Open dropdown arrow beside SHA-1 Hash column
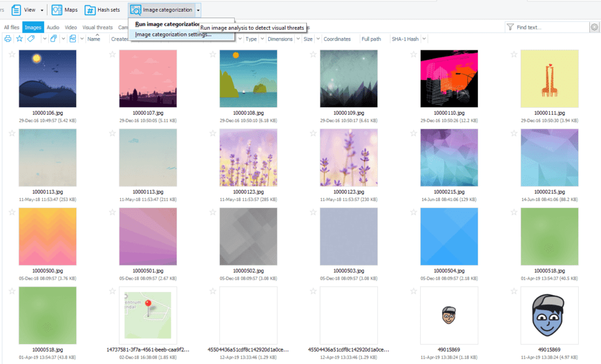601x364 pixels. [x=424, y=39]
